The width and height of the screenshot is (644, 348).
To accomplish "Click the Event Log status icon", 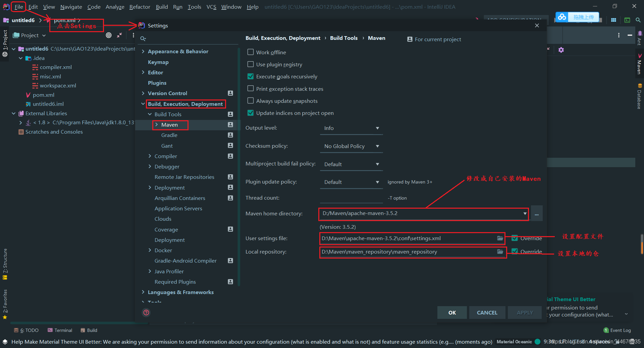I will click(x=606, y=330).
